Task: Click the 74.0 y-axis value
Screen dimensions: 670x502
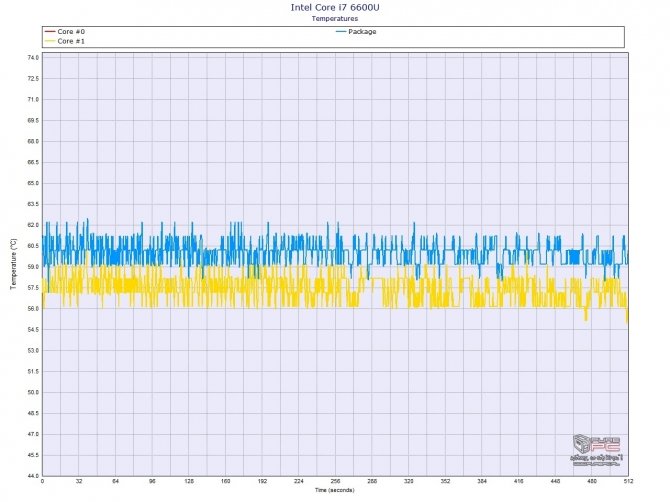Action: pyautogui.click(x=33, y=57)
